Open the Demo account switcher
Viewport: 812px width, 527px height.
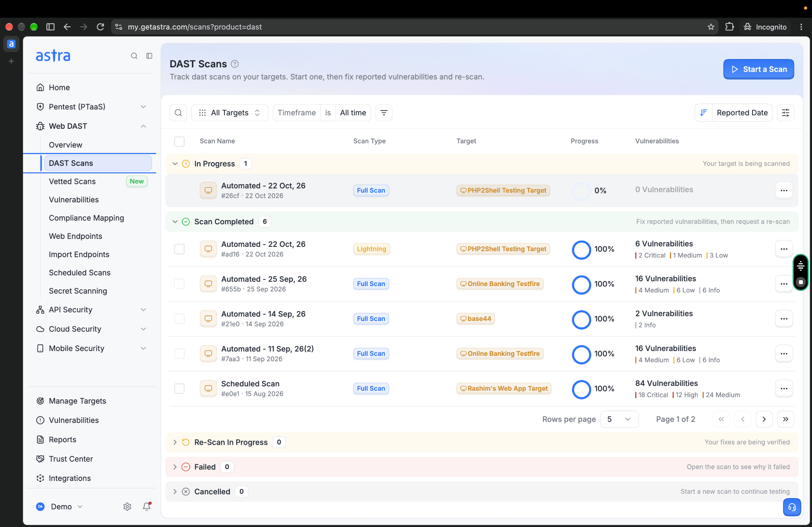pyautogui.click(x=59, y=507)
